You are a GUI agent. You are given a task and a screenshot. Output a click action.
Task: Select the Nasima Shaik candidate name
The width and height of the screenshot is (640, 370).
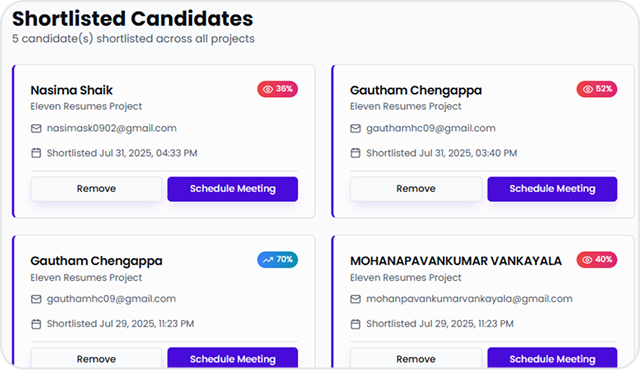71,90
